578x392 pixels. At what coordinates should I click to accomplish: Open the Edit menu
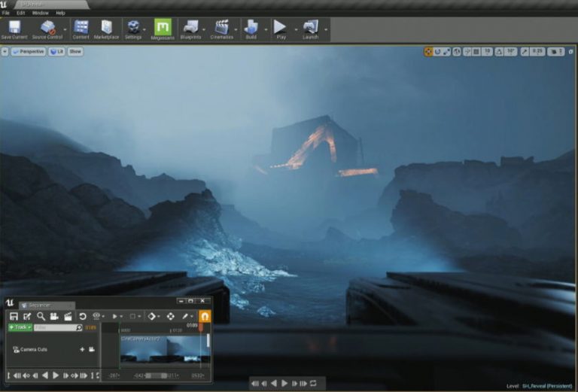[20, 13]
